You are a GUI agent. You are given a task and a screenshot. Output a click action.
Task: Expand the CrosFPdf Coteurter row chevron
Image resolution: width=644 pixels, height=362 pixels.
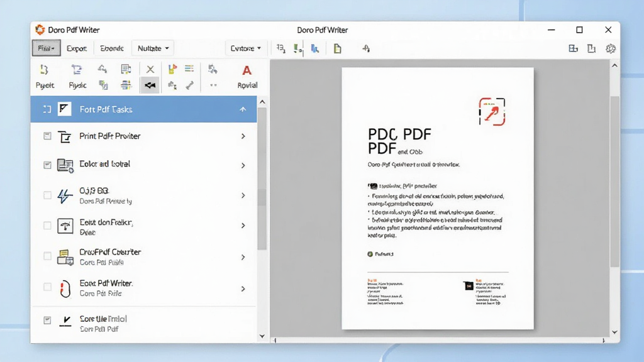click(243, 257)
